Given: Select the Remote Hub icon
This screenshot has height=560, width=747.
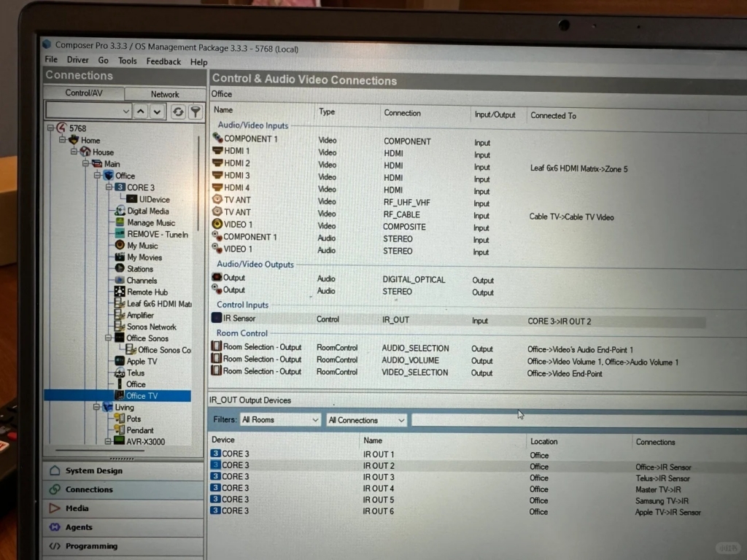Looking at the screenshot, I should [120, 292].
